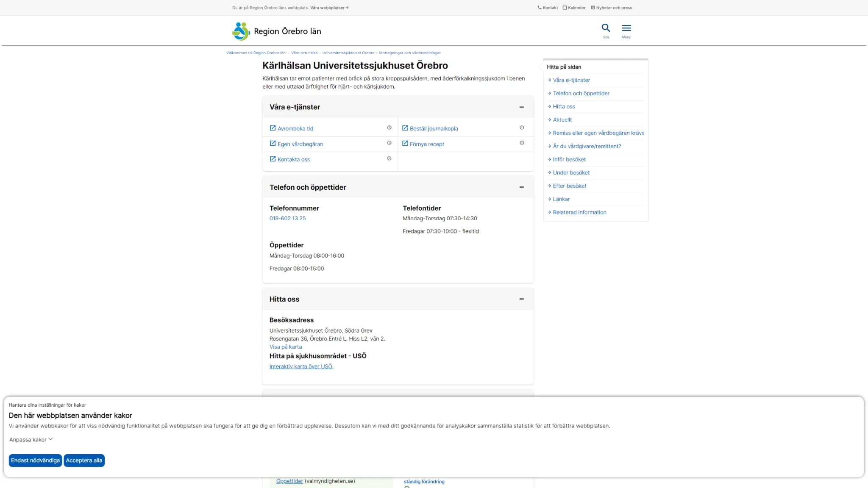Open the hamburger Meny icon
Viewport: 868px width, 488px height.
click(x=626, y=28)
